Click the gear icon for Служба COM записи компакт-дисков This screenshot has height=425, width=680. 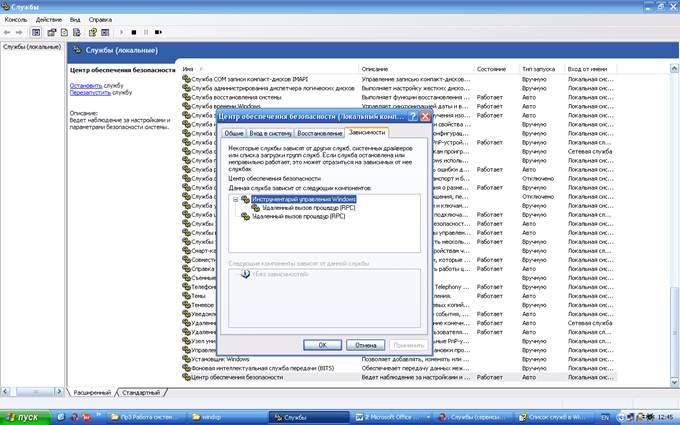point(186,79)
